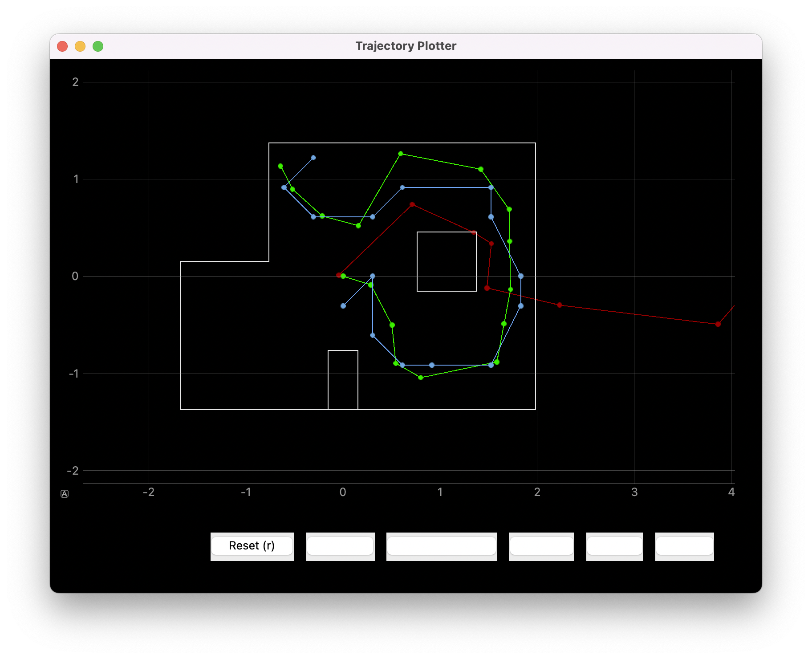Image resolution: width=812 pixels, height=659 pixels.
Task: Click the blank button right after Reset (r)
Action: pos(340,546)
